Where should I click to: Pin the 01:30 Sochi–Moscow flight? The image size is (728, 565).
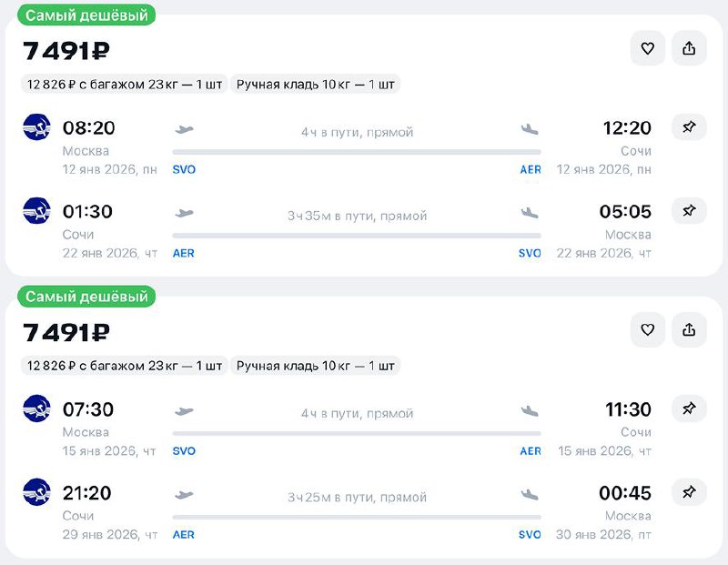tap(689, 211)
